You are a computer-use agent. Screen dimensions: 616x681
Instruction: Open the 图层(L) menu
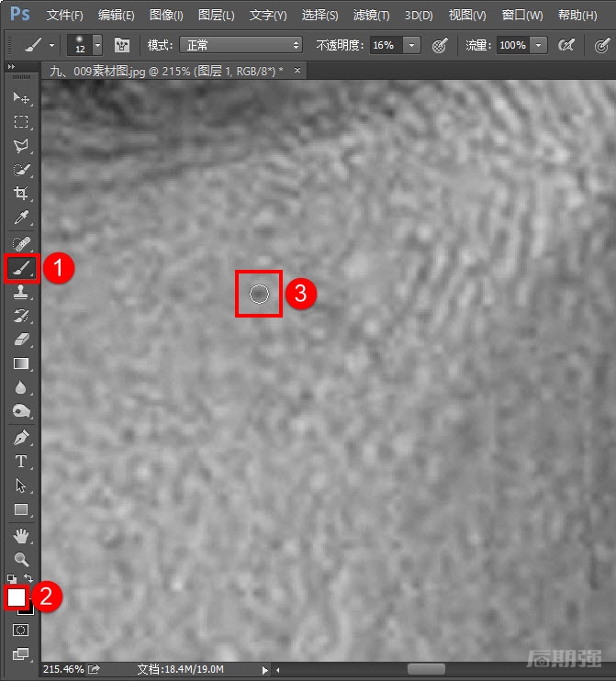[216, 16]
